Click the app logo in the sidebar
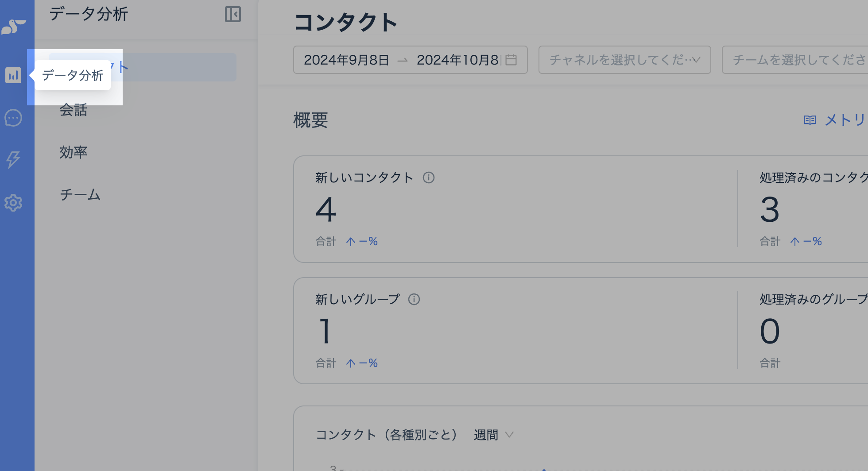The width and height of the screenshot is (868, 471). tap(14, 27)
